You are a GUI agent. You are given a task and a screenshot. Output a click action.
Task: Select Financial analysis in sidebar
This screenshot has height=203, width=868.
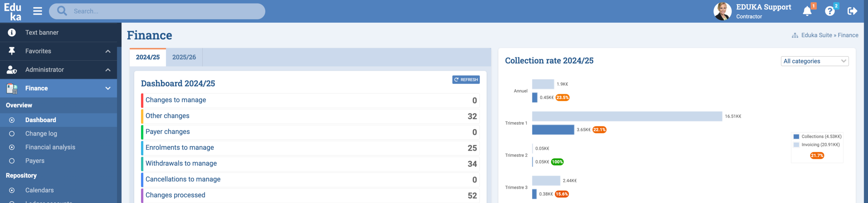pos(50,147)
